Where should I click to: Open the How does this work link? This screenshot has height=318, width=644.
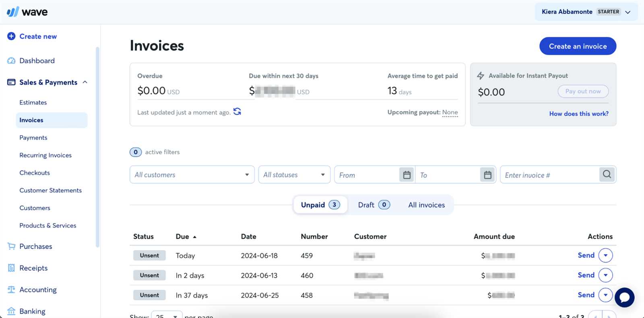(x=579, y=114)
